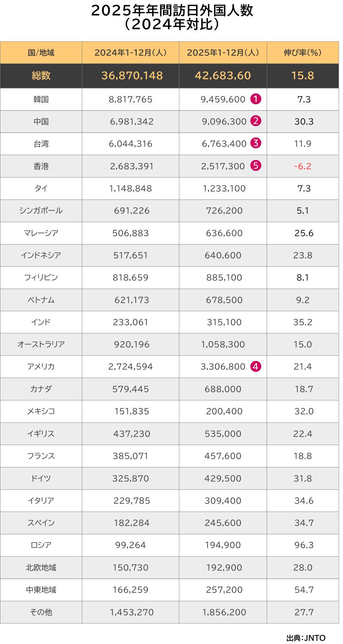Select the 中東地域 row label
Screen dimensions: 343x644
click(x=41, y=590)
